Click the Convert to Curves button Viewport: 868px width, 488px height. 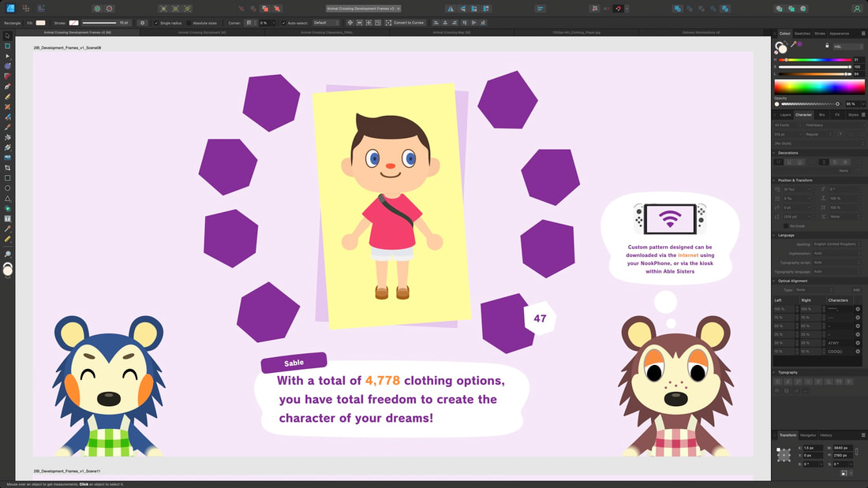[x=406, y=23]
